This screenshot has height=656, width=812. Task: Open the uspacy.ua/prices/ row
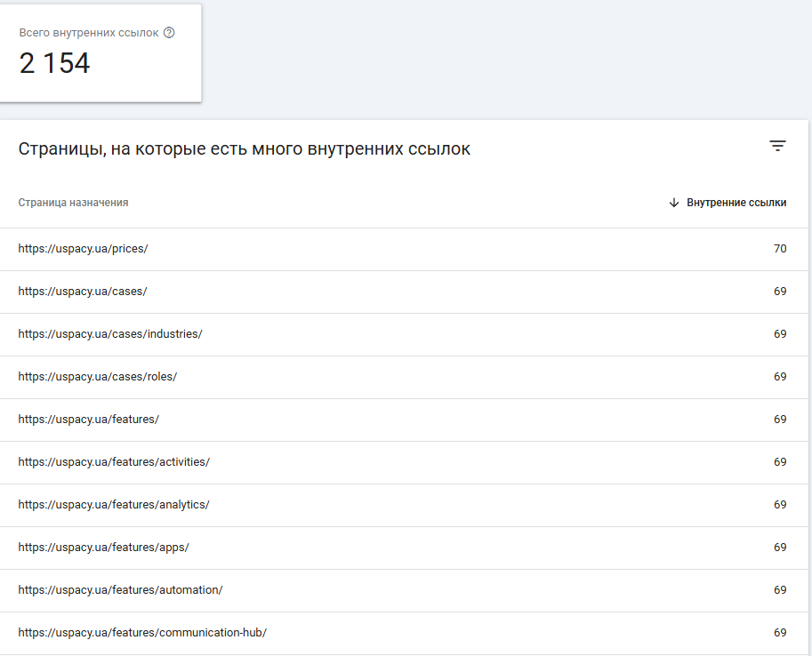404,249
